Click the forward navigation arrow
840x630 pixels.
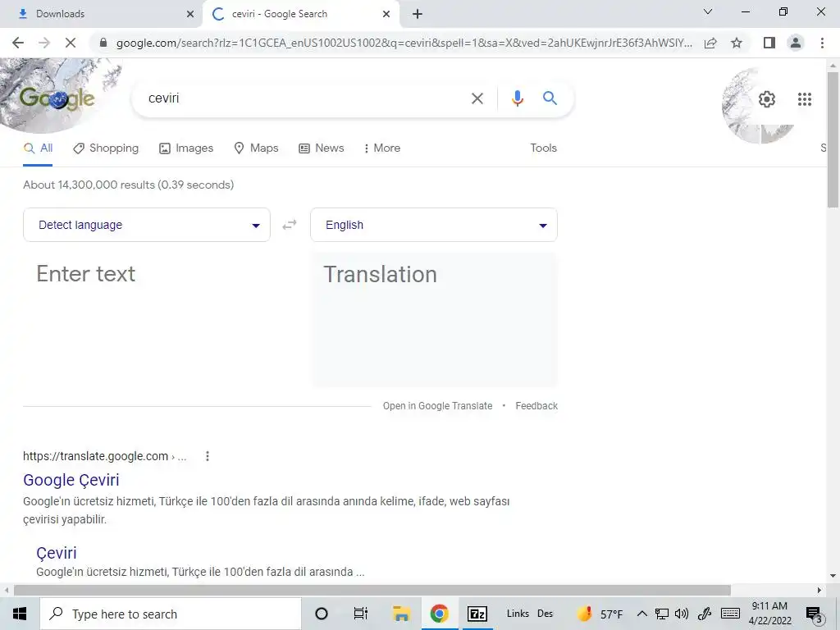(44, 43)
